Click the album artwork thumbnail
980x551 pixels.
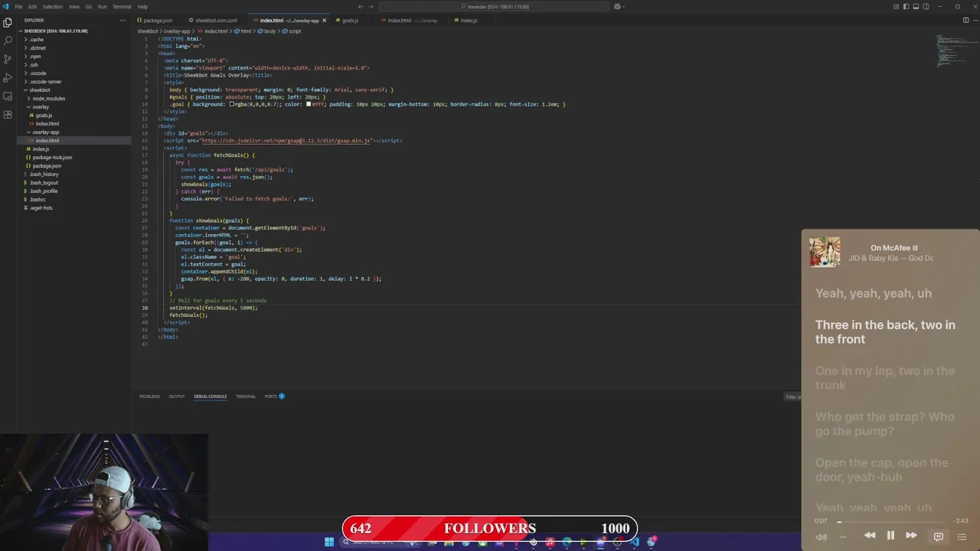(x=825, y=252)
